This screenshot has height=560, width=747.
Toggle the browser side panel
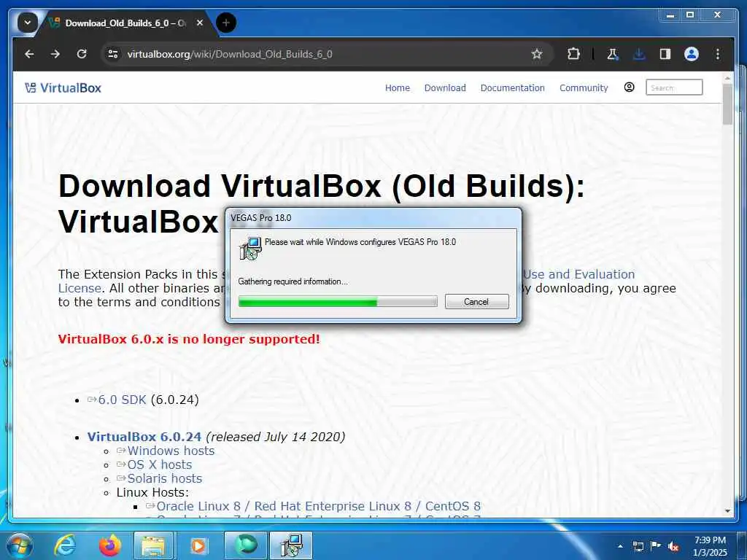(665, 54)
